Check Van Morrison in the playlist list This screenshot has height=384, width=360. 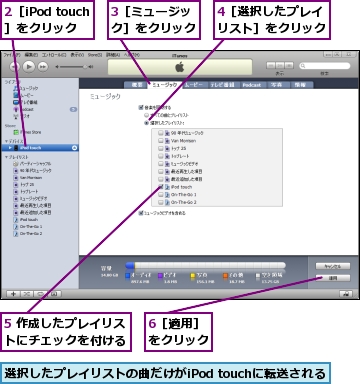click(x=161, y=141)
